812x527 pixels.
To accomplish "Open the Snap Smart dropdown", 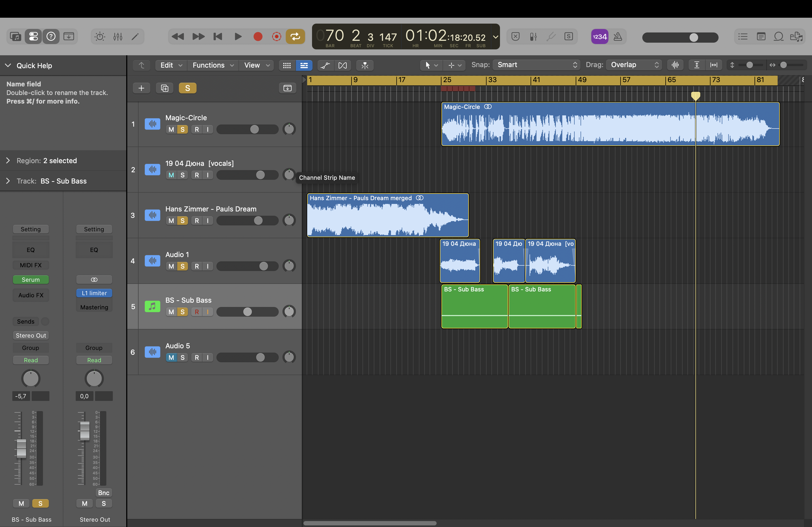I will tap(536, 65).
